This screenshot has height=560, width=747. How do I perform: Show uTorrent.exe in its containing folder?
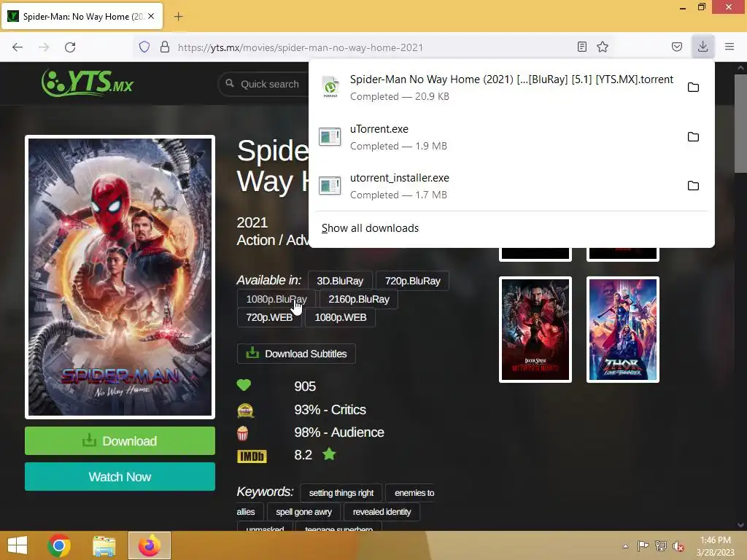coord(693,136)
